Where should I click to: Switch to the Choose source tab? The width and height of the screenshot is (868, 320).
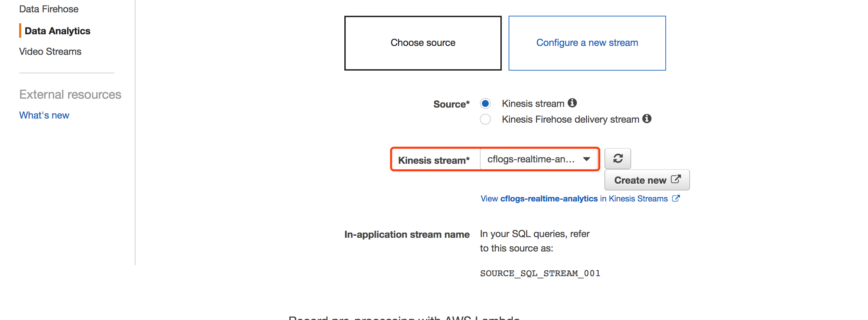click(x=423, y=43)
